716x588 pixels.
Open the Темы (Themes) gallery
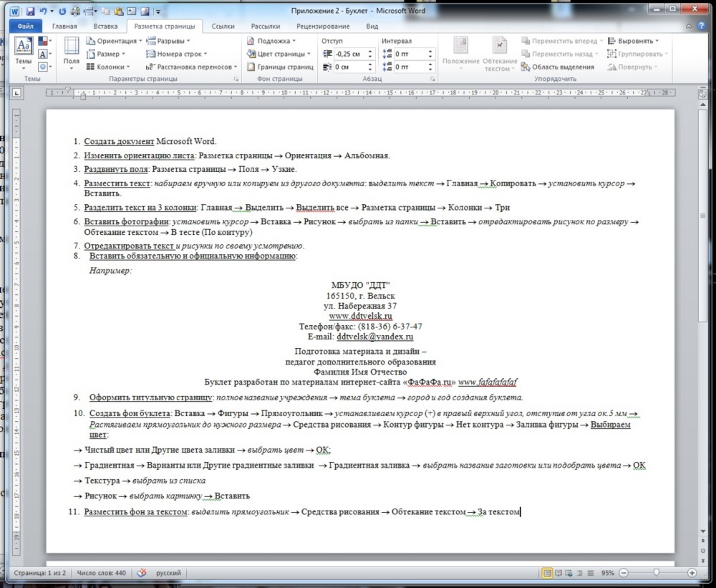[23, 52]
